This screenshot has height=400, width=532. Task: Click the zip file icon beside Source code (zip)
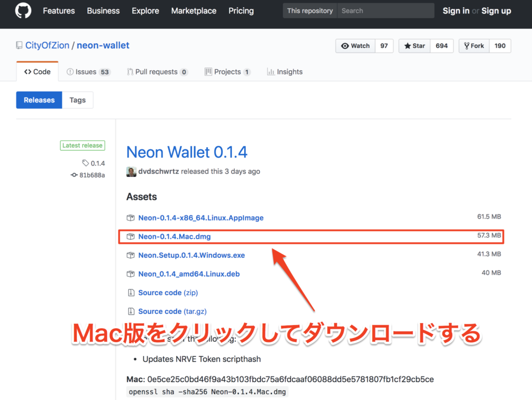click(131, 292)
